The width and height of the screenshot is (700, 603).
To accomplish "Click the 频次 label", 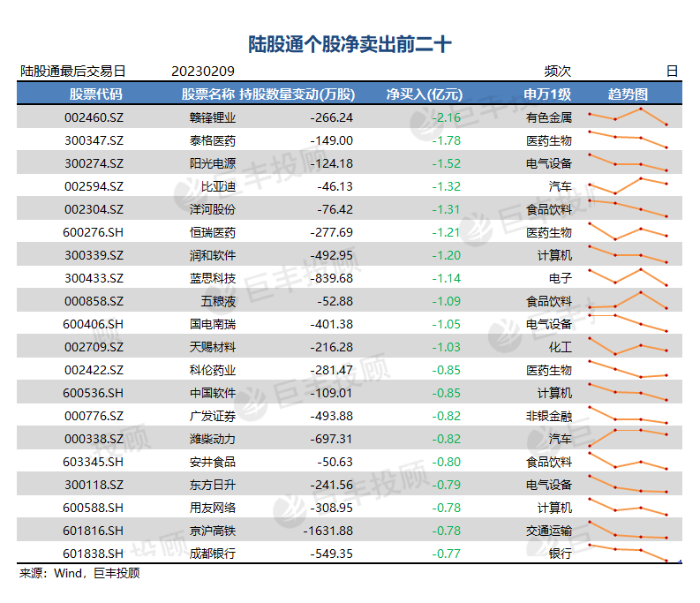I will [558, 72].
